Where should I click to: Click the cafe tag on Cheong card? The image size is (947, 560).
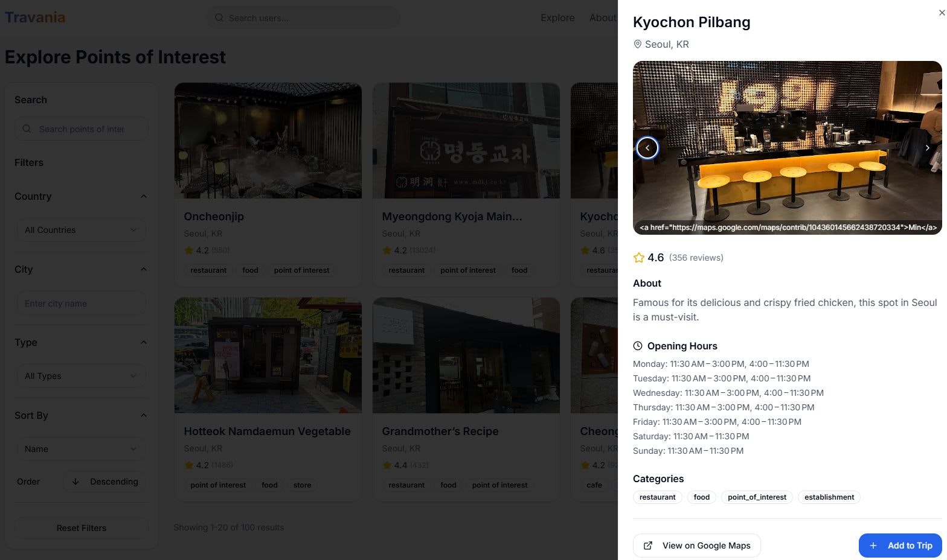click(x=594, y=485)
